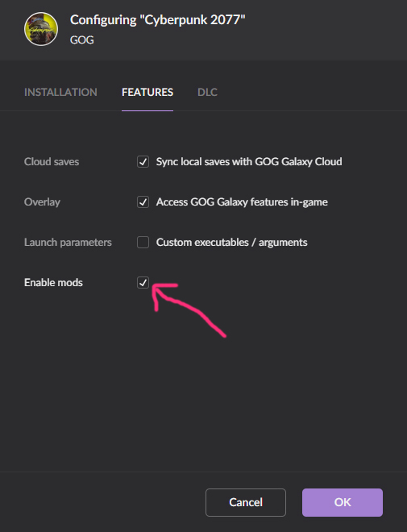Screen dimensions: 407x532
Task: Click the Cloud saves label
Action: coord(52,161)
